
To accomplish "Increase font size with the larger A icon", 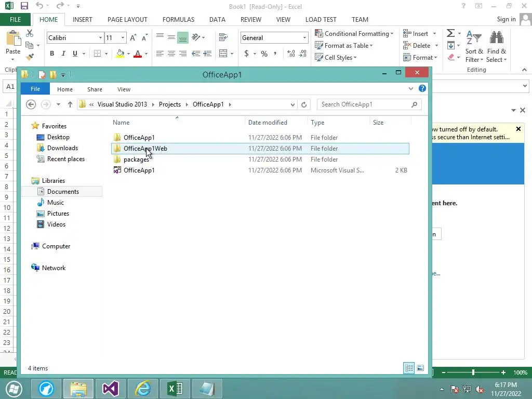I will click(133, 37).
